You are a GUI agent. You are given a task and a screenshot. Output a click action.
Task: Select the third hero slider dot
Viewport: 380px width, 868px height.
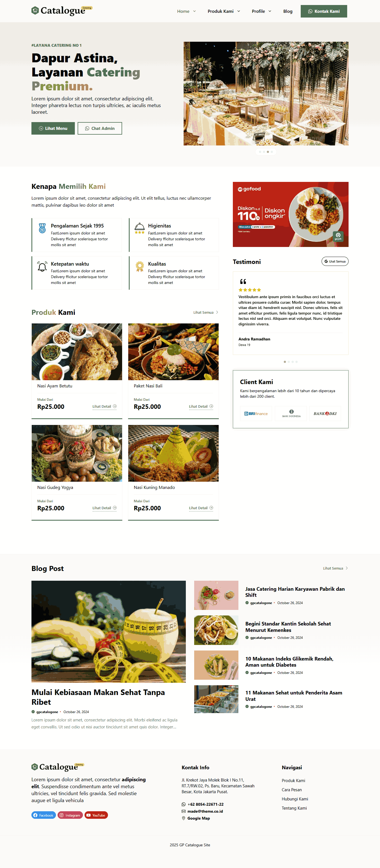(268, 152)
